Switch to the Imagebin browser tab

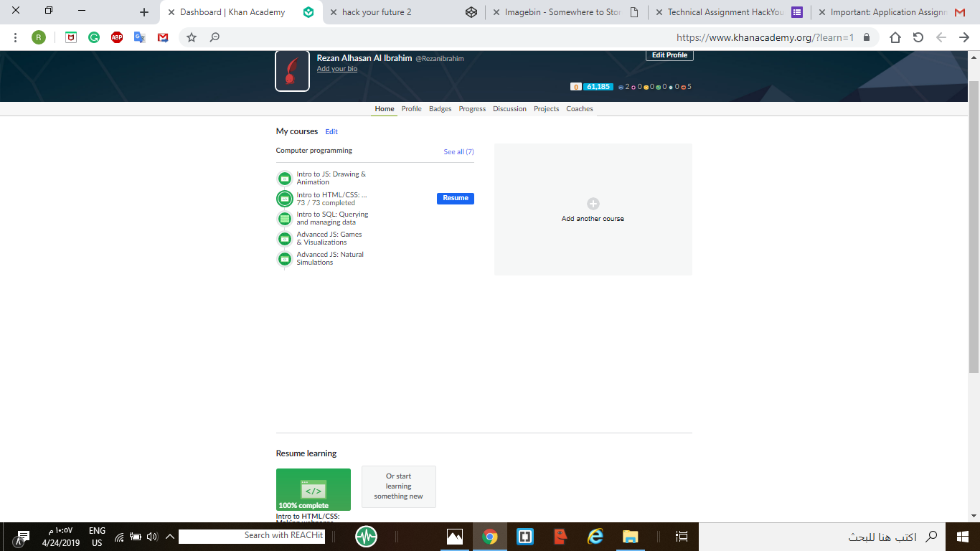coord(567,12)
